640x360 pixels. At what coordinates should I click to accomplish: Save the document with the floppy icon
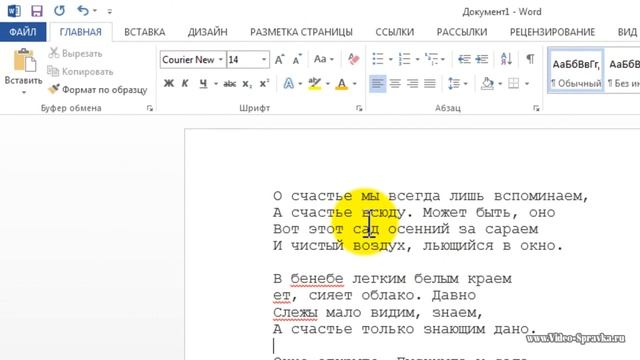tap(37, 11)
